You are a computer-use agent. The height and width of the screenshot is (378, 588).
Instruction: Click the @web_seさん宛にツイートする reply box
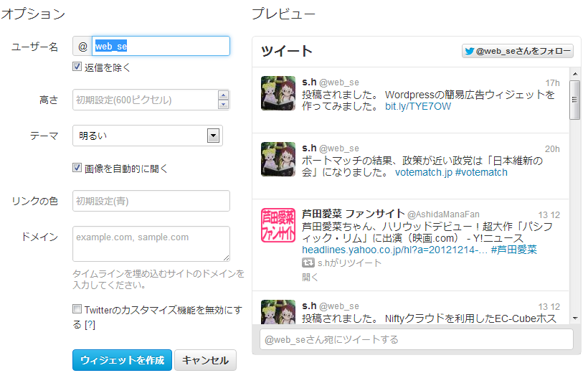pos(417,339)
